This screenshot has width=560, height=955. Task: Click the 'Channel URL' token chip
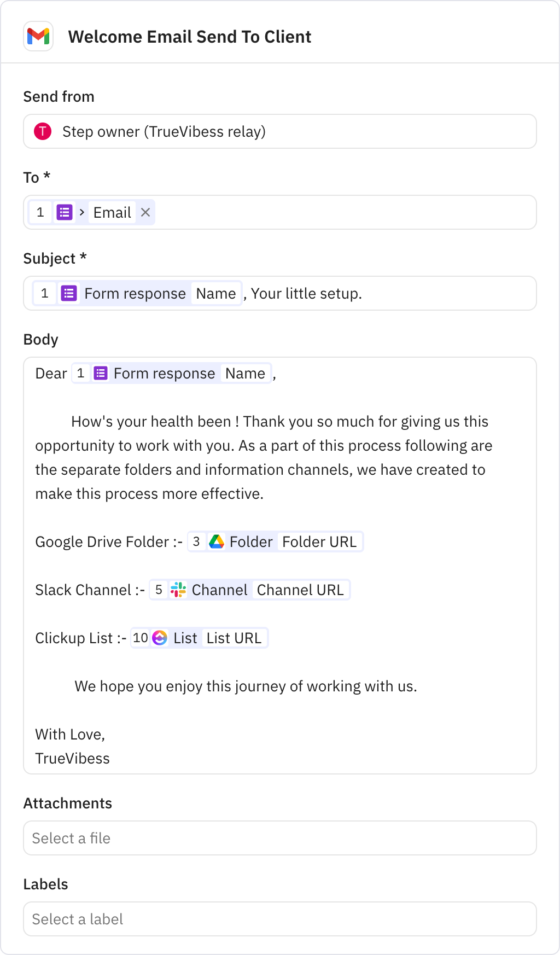coord(301,590)
